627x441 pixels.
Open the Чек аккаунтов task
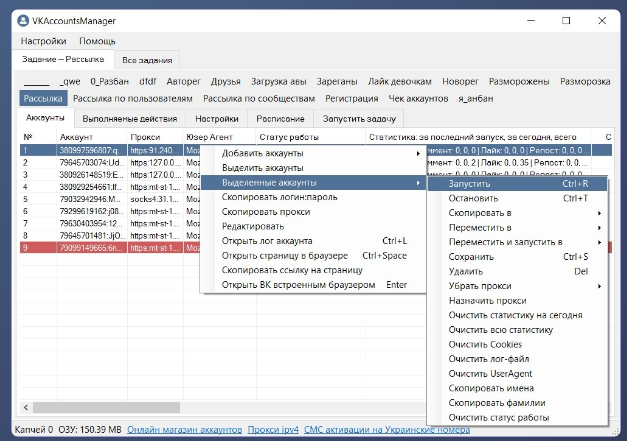[x=418, y=98]
